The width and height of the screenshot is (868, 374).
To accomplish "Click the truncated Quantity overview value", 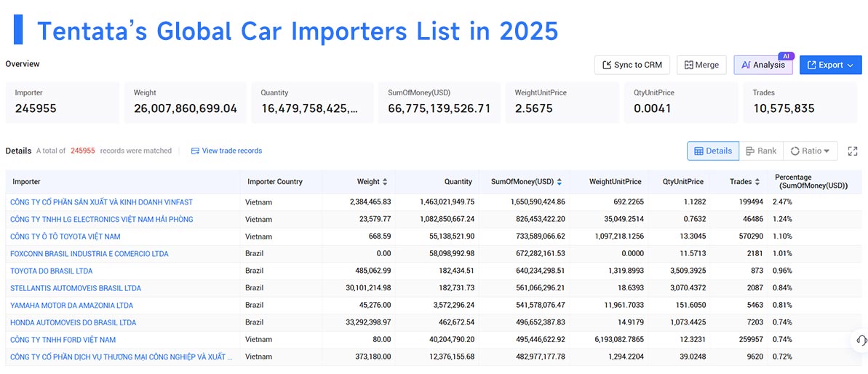I will (309, 108).
